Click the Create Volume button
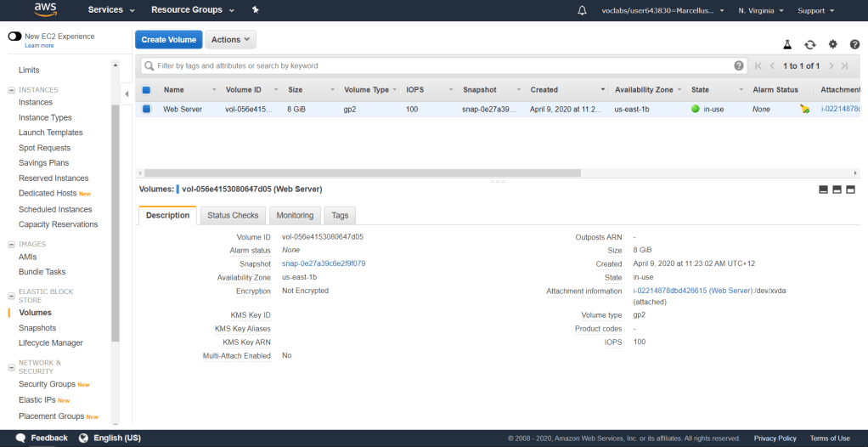This screenshot has height=447, width=868. 167,40
